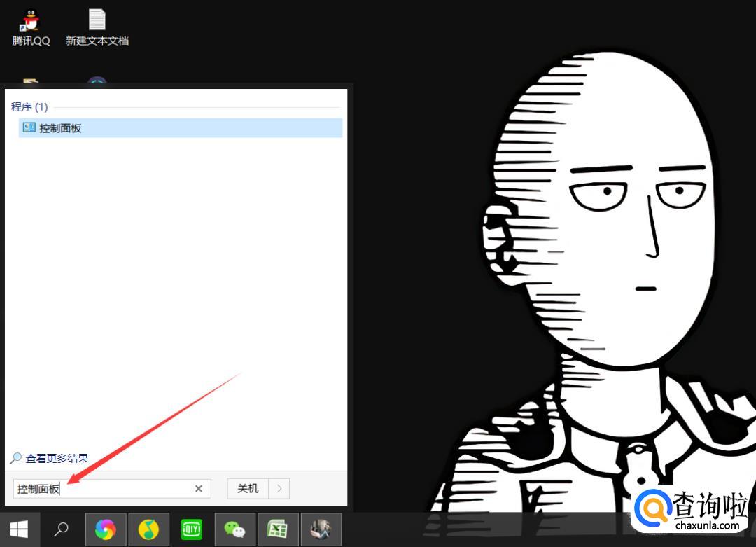Open the Tencent QQ desktop shortcut
The height and width of the screenshot is (547, 756).
(31, 29)
